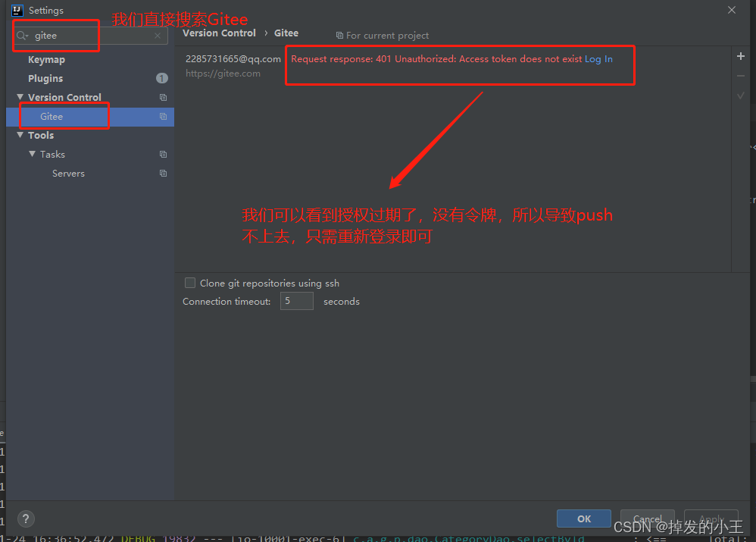Open the Servers settings entry
The image size is (756, 542).
click(x=68, y=174)
